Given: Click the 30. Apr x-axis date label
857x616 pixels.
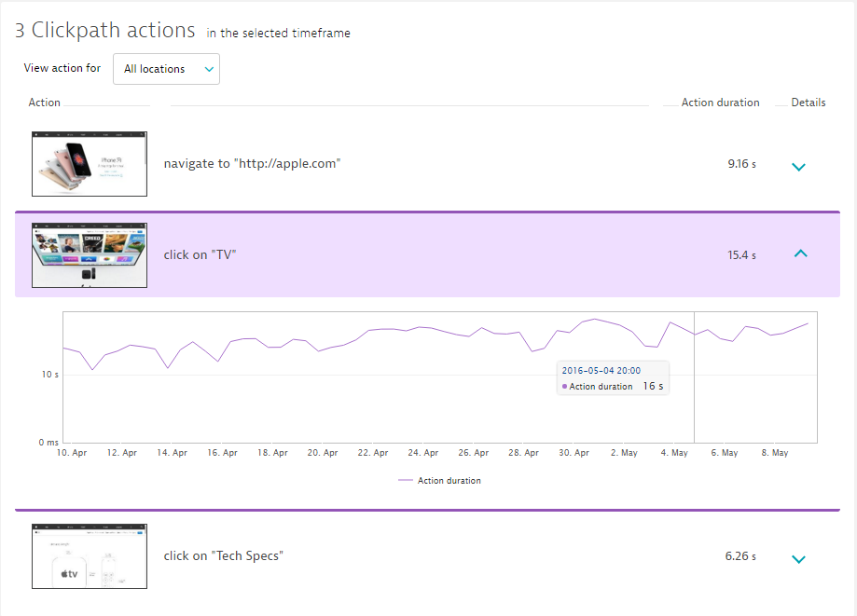Looking at the screenshot, I should 574,453.
